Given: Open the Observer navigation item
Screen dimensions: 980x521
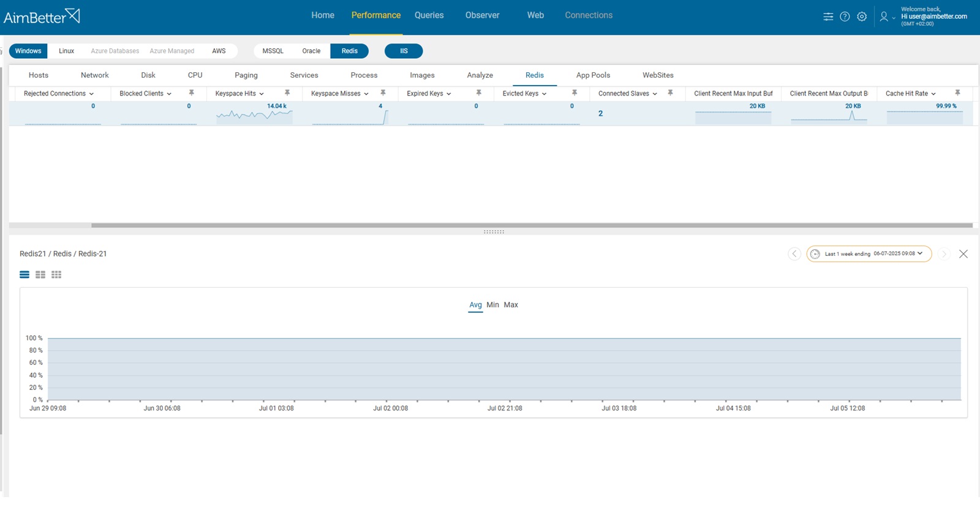Looking at the screenshot, I should pyautogui.click(x=482, y=15).
